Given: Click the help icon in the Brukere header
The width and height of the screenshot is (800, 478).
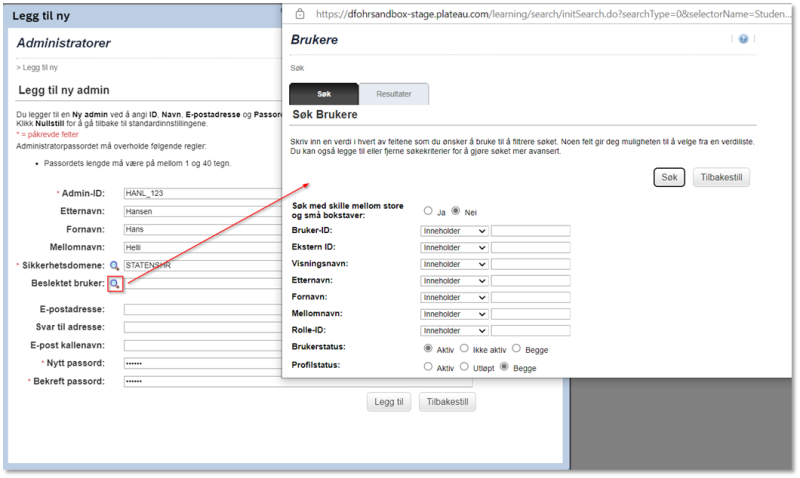Looking at the screenshot, I should (743, 39).
